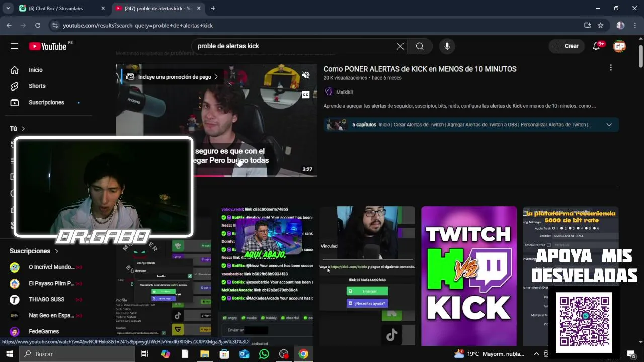Viewport: 644px width, 362px height.
Task: Open the weather widget 19°C
Action: click(x=489, y=354)
